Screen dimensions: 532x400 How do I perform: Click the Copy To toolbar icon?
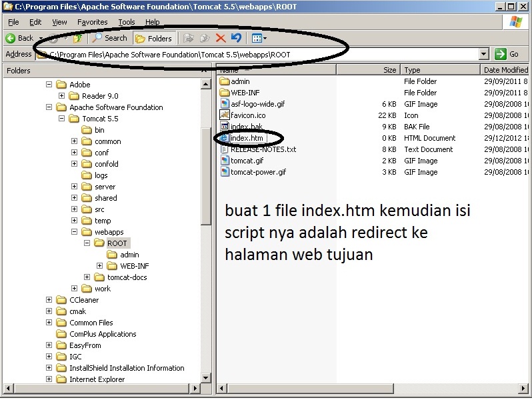coord(205,38)
